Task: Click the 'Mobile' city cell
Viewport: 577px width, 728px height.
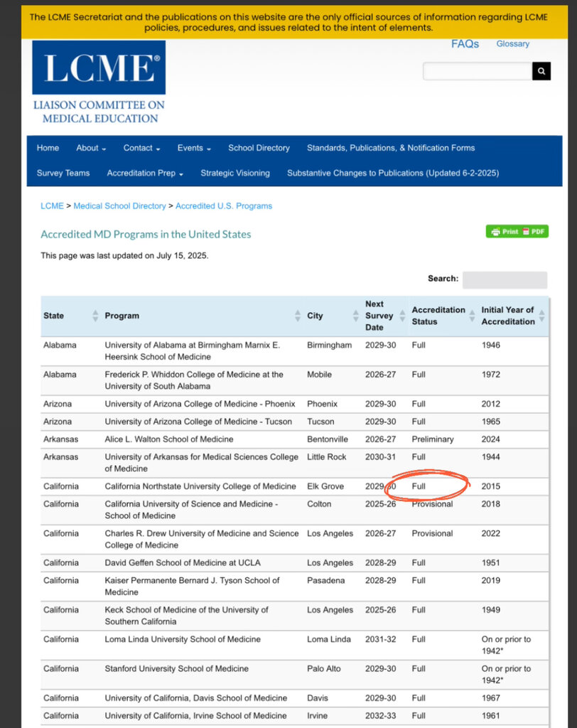Action: 319,375
